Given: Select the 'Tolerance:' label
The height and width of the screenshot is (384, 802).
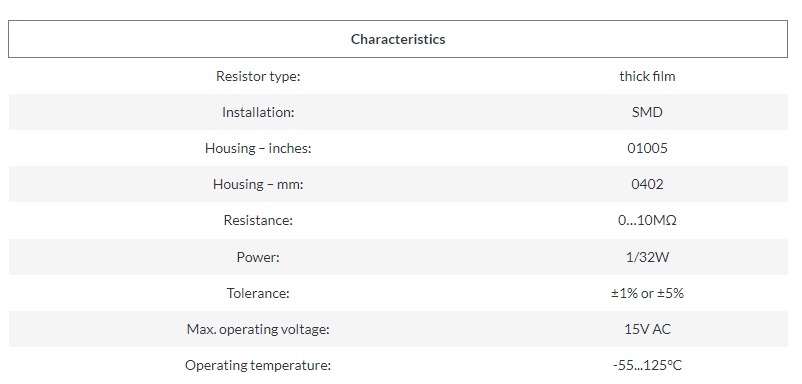Looking at the screenshot, I should click(x=258, y=293).
